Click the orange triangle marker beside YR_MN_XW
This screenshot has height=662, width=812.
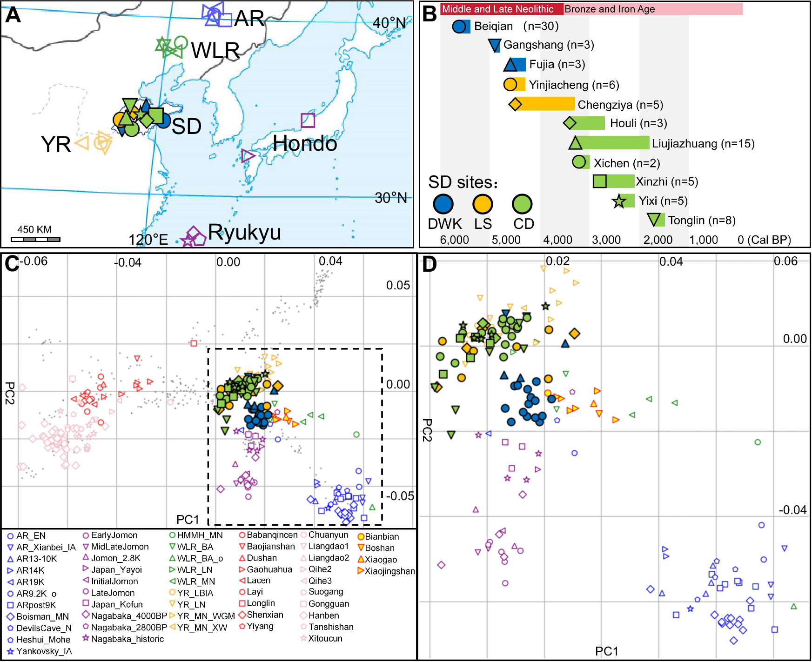(172, 627)
